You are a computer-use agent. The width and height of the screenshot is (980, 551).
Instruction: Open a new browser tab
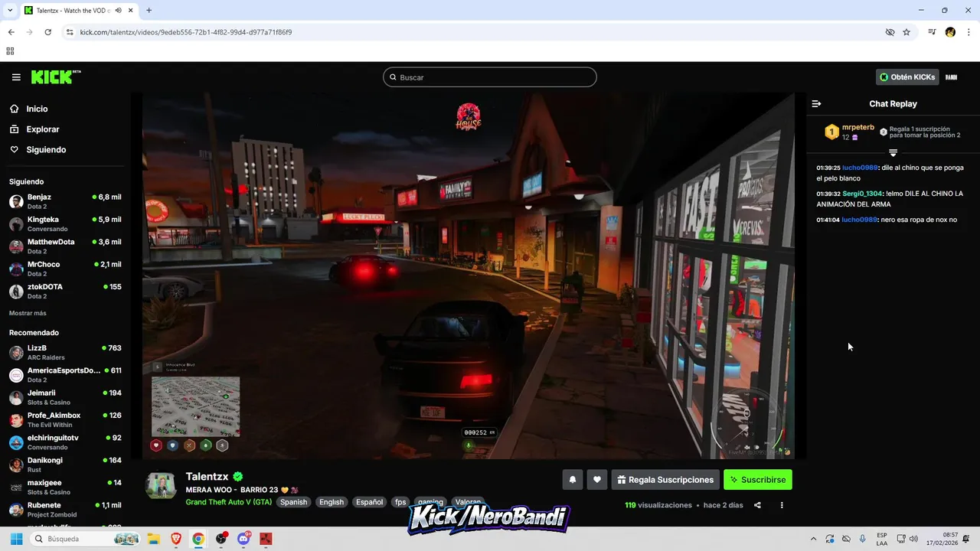point(149,10)
